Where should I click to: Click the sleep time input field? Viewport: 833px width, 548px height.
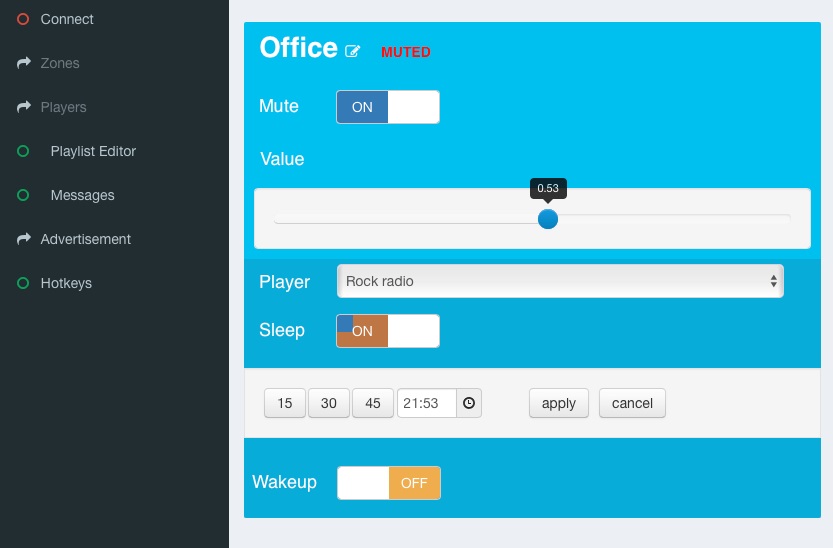[427, 403]
